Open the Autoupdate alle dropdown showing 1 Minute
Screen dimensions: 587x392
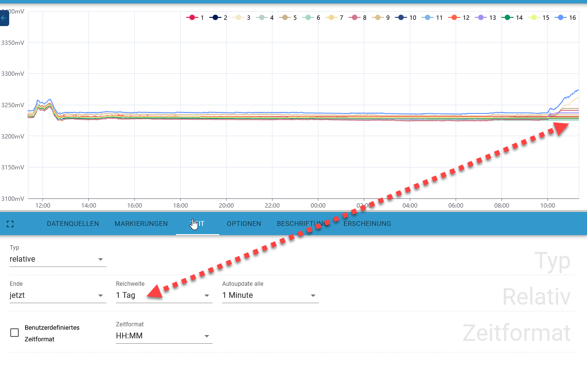tap(271, 295)
